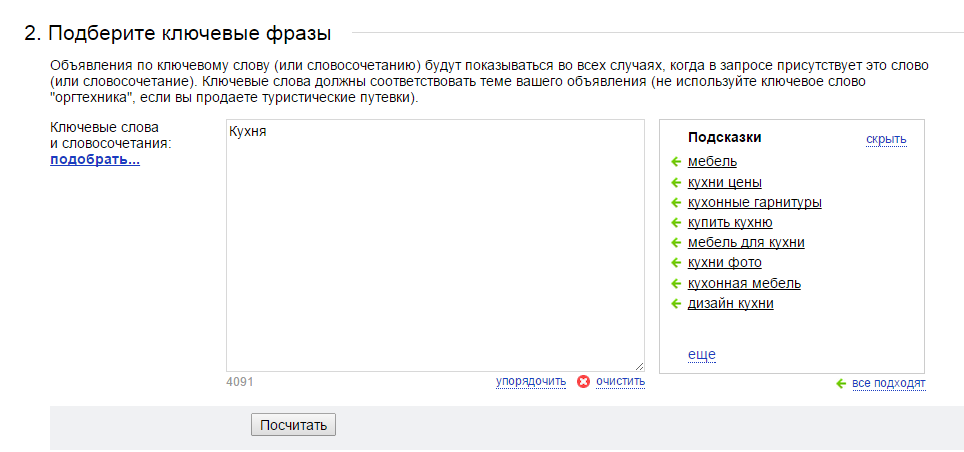Screen dimensions: 964x452
Task: Click green arrow next to "купить кухню"
Action: (676, 223)
